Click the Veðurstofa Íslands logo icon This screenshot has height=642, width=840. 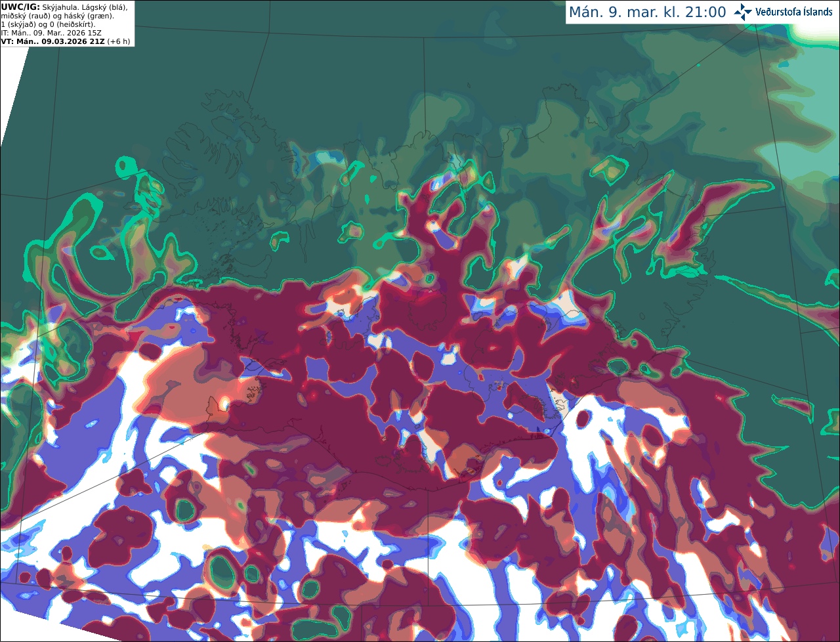[x=743, y=12]
